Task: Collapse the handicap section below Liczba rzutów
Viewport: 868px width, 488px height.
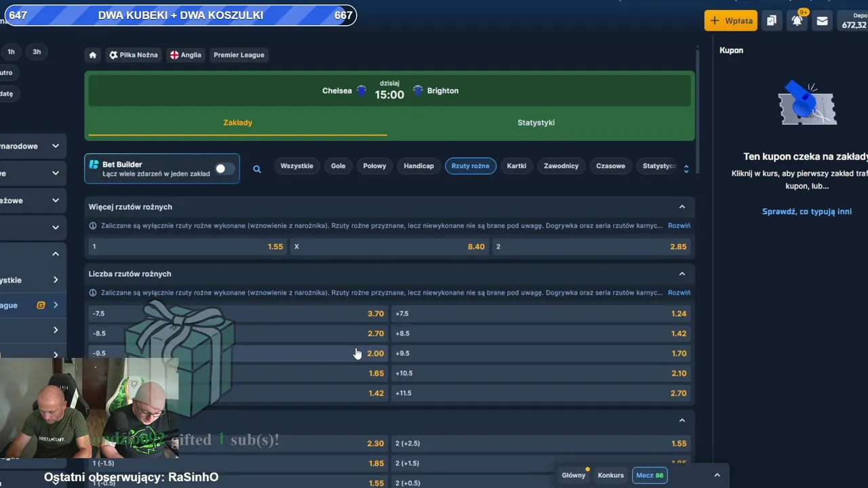Action: click(682, 420)
